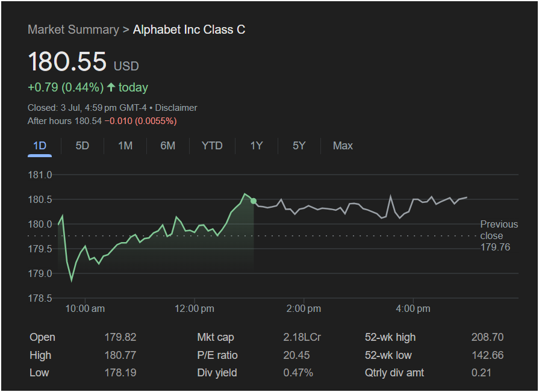This screenshot has height=392, width=539.
Task: Click the P/E ratio label
Action: point(217,355)
